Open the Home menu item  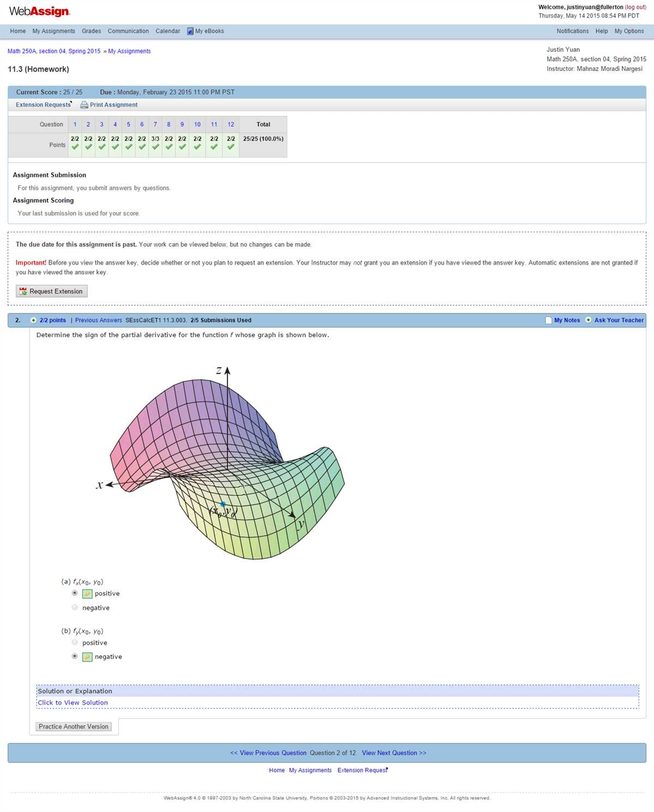click(18, 31)
